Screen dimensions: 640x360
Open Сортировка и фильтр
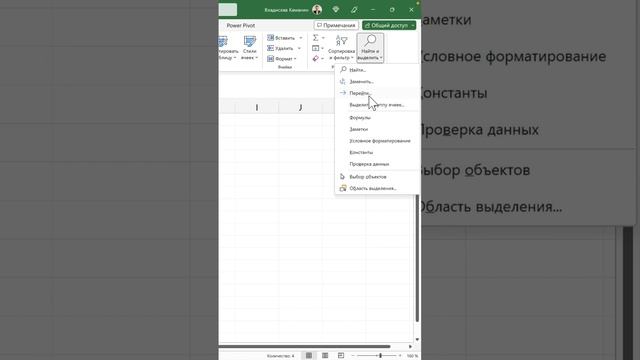click(x=341, y=48)
